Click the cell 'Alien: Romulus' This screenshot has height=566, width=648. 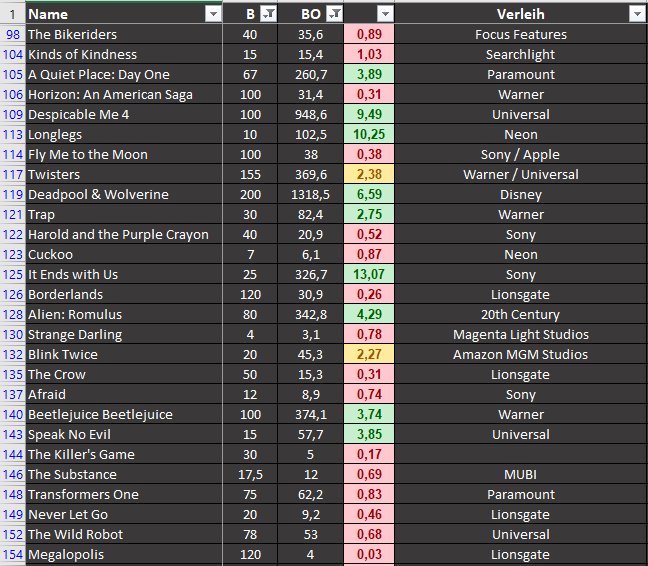tap(124, 314)
